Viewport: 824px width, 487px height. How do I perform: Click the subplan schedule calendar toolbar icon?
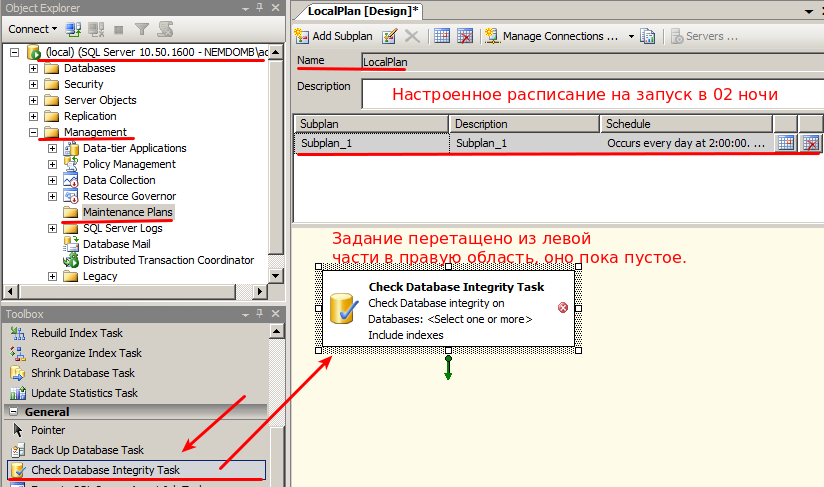[442, 36]
